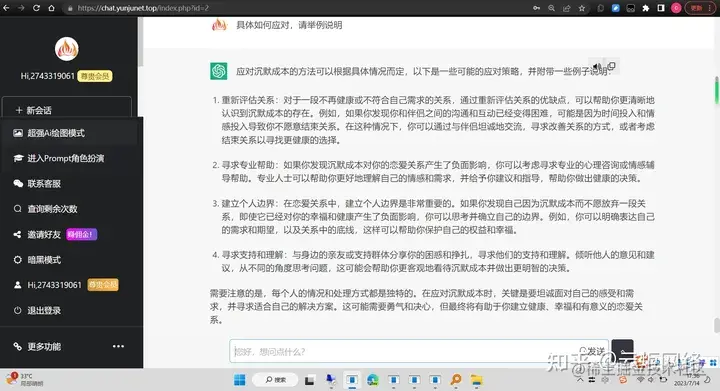Click the 更多功能 menu item
This screenshot has width=720, height=391.
(44, 346)
